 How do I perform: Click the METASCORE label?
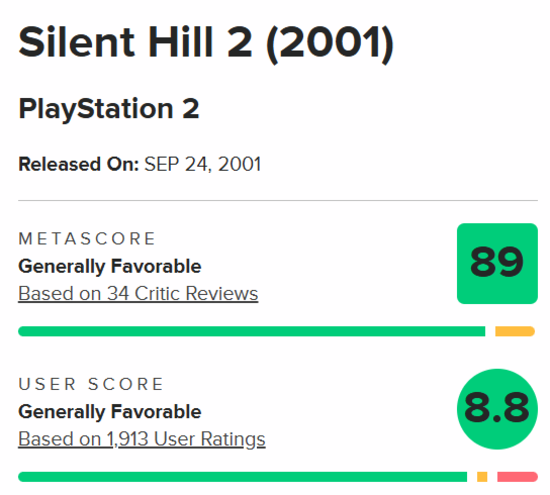87,239
